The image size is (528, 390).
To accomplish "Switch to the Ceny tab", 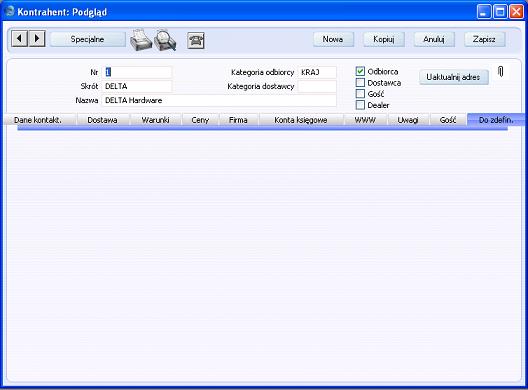I will 200,120.
